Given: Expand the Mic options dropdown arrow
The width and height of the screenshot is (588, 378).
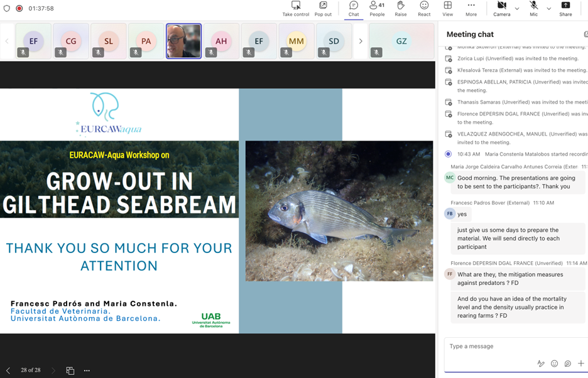Looking at the screenshot, I should click(548, 8).
